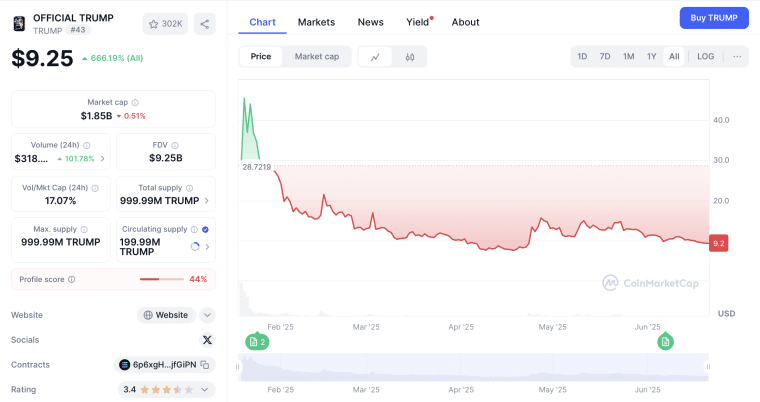Open the green news marker near Jun '25
The image size is (760, 402).
point(665,342)
